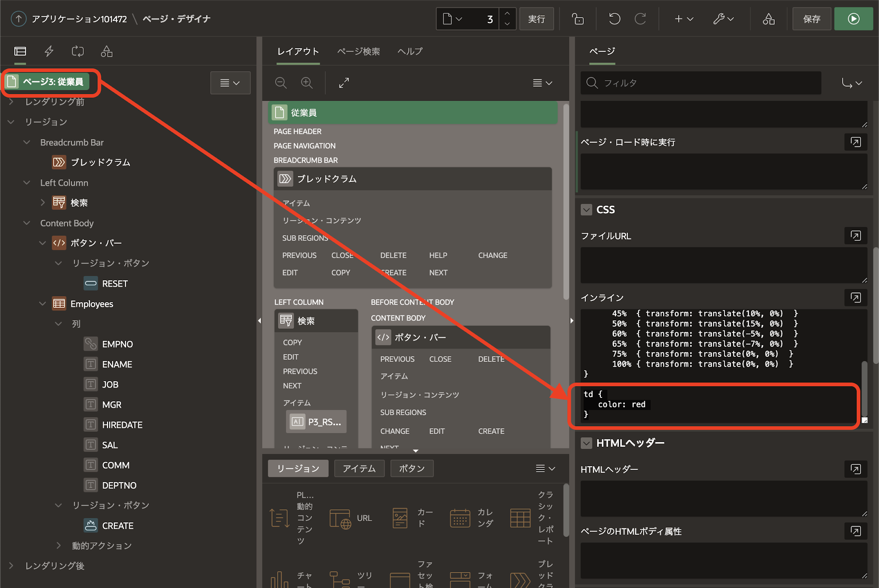The image size is (879, 588).
Task: Open code editor for インライン CSS
Action: click(x=855, y=297)
